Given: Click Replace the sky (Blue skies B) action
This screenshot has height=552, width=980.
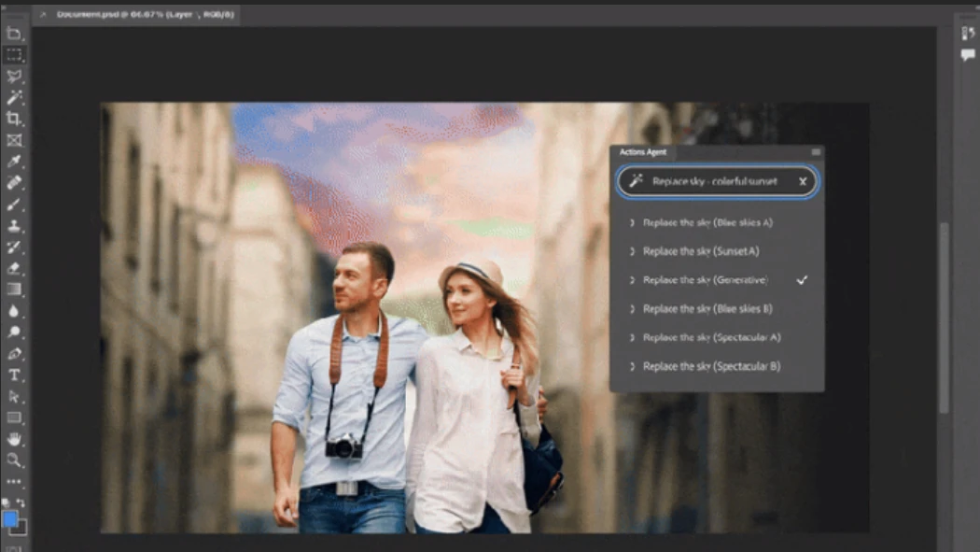Looking at the screenshot, I should pos(707,309).
